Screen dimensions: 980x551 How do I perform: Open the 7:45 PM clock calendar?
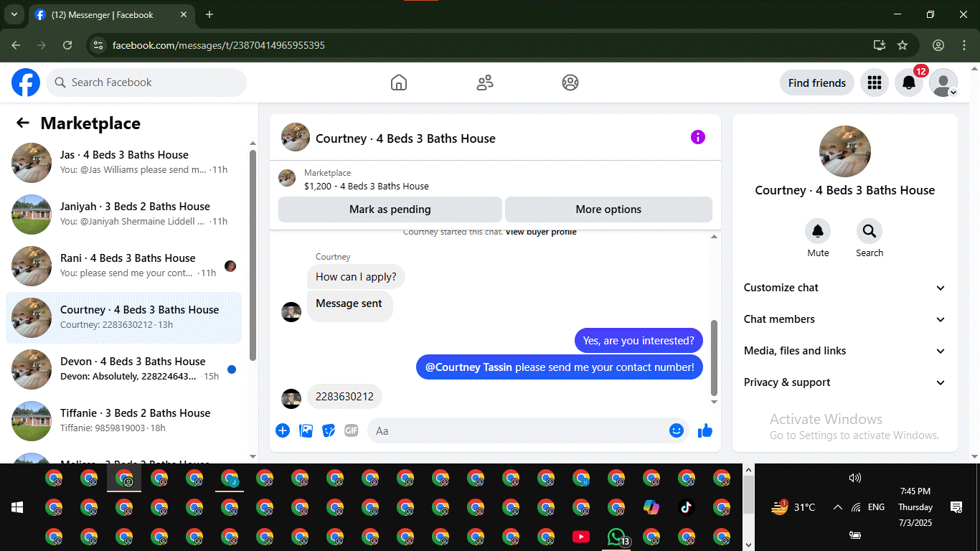point(915,507)
